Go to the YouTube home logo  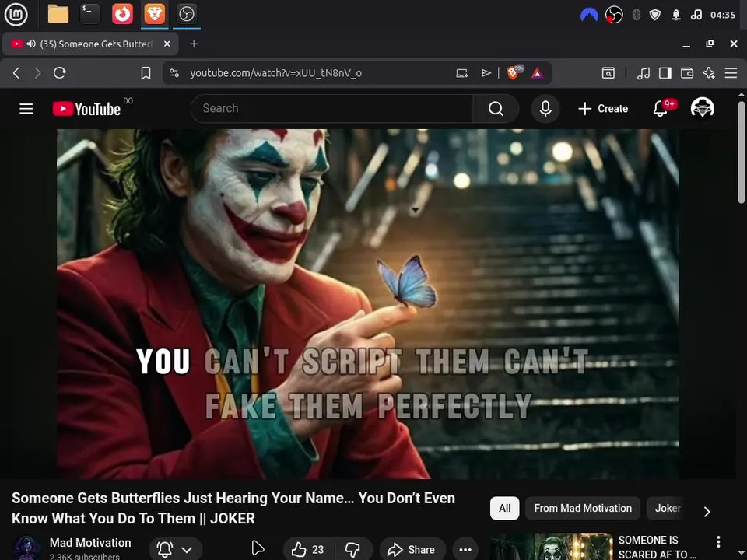pyautogui.click(x=86, y=109)
